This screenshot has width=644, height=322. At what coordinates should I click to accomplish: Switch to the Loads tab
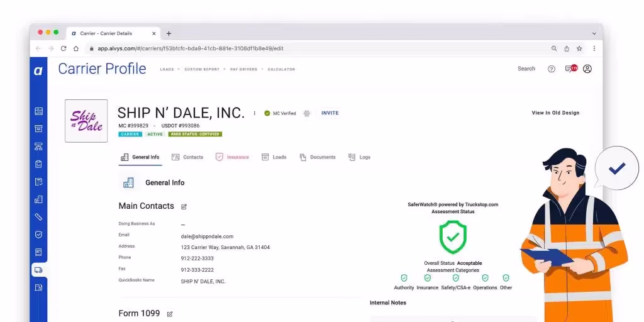pyautogui.click(x=274, y=157)
